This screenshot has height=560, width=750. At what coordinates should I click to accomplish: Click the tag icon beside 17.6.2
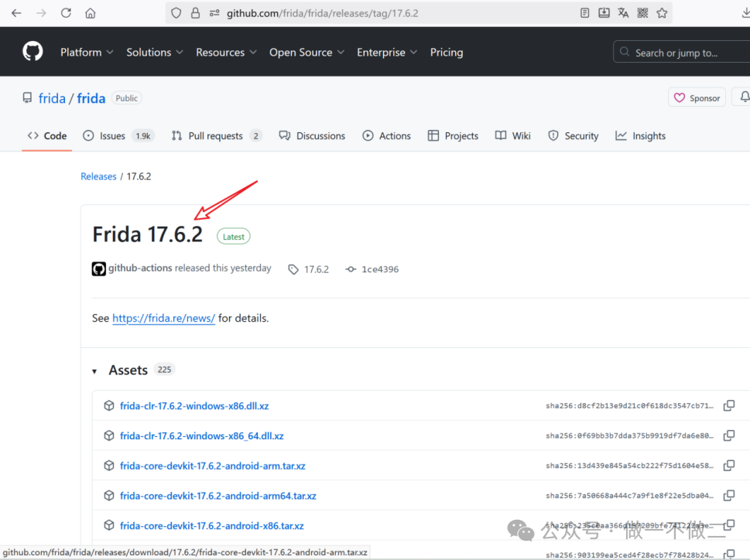pyautogui.click(x=293, y=269)
